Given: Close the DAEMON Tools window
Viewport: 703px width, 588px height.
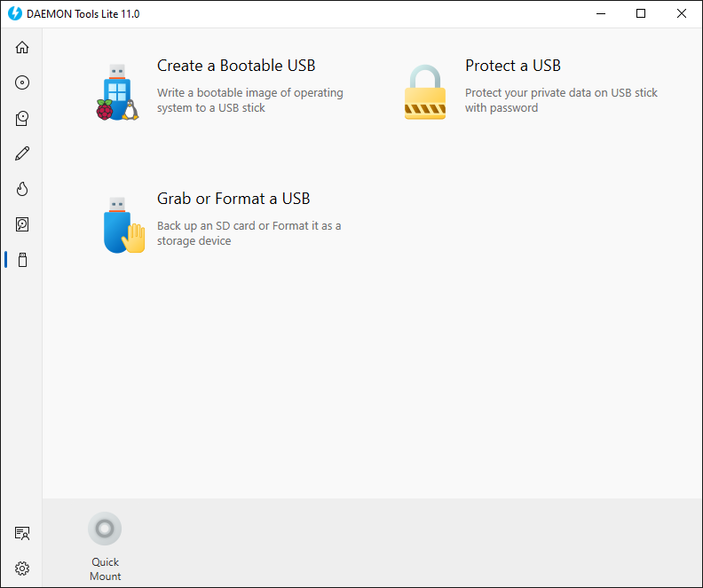Looking at the screenshot, I should coord(682,13).
